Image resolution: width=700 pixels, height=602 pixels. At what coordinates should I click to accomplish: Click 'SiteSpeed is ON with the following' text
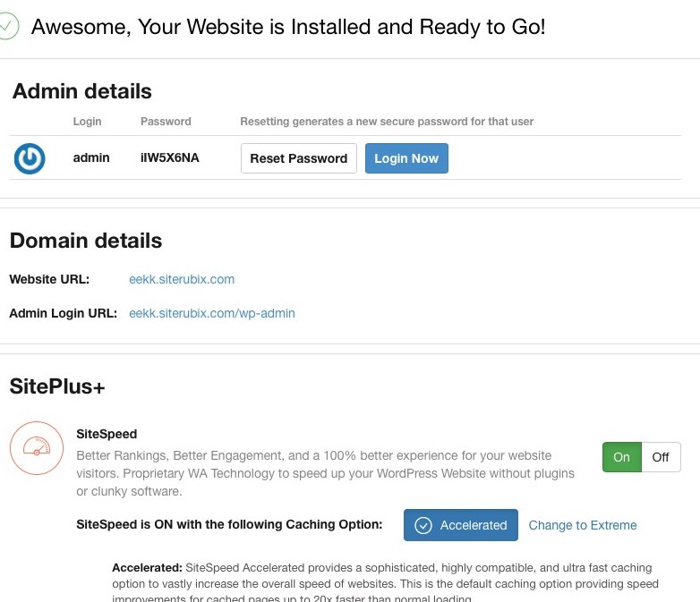[229, 524]
